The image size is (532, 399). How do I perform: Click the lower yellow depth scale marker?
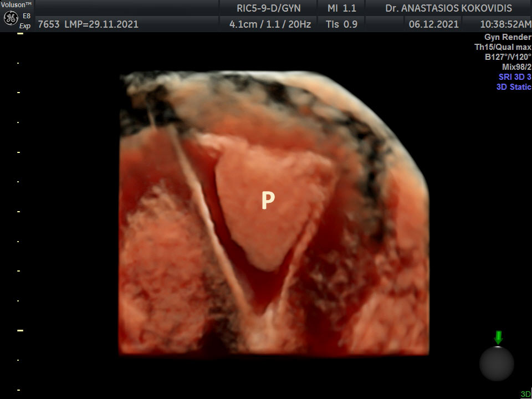(x=20, y=330)
